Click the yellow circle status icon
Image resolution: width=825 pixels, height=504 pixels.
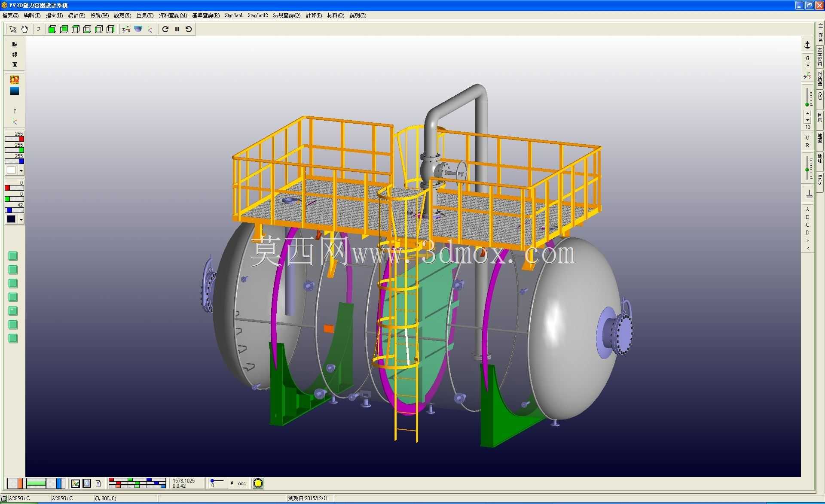pos(258,483)
